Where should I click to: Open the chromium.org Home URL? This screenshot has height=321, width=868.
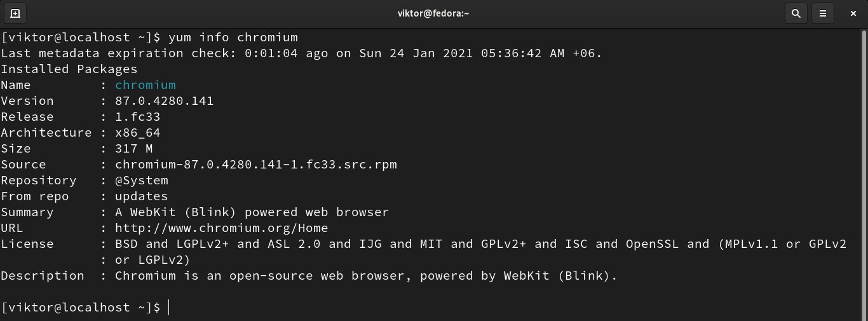(221, 228)
